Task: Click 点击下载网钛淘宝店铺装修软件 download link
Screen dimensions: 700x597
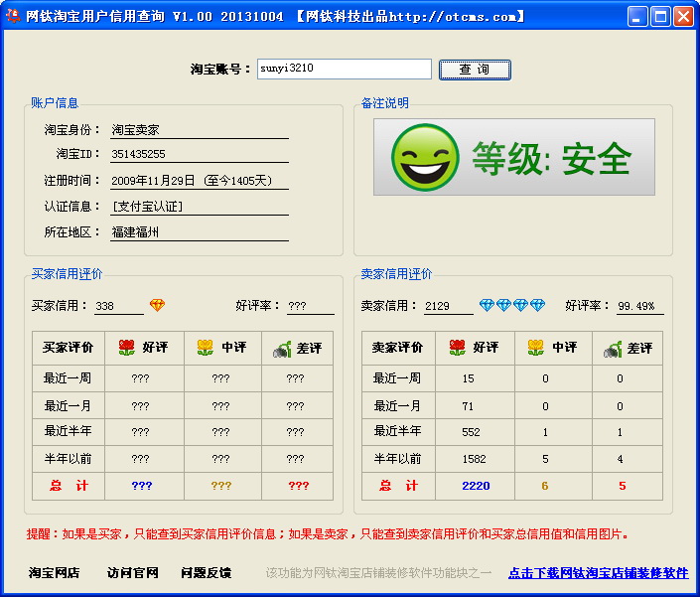Action: pyautogui.click(x=598, y=573)
